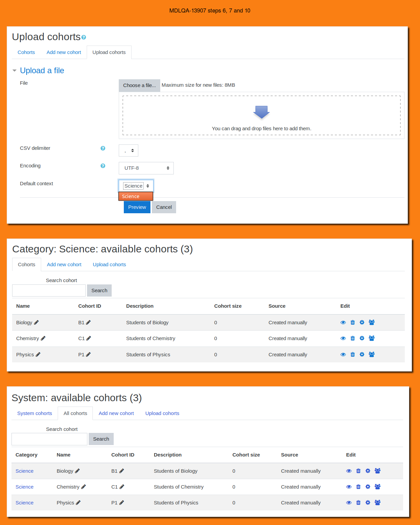Edit P1 cohort ID pencil in Category Science table
The image size is (420, 525).
click(x=88, y=355)
